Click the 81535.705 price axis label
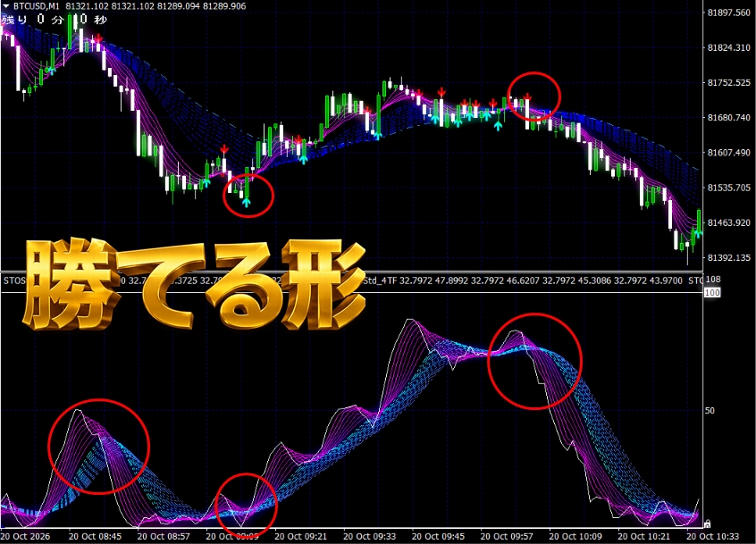 (728, 188)
